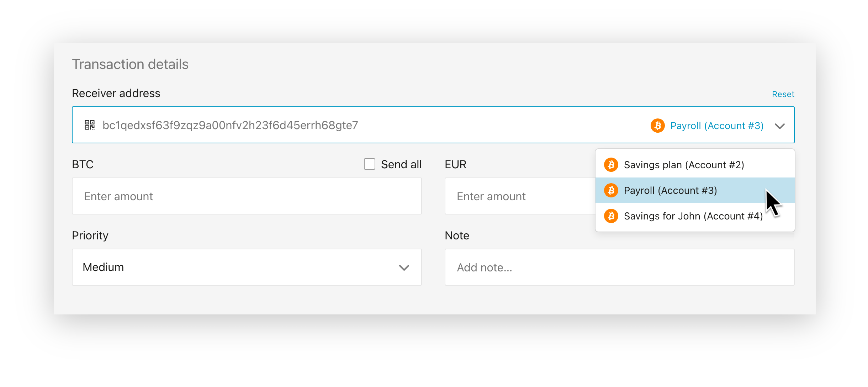Screen dimensions: 868x387
Task: Select Savings plan (Account #2) option
Action: point(684,165)
